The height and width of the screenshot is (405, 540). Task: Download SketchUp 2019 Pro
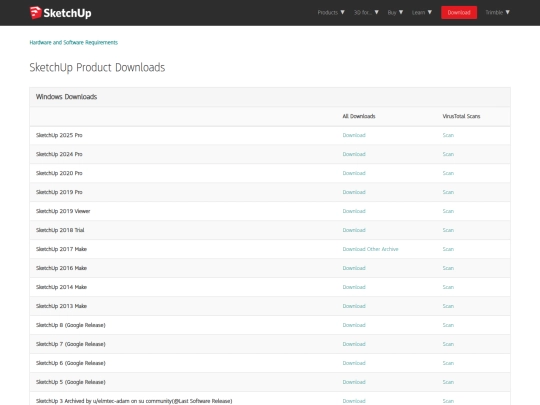click(x=354, y=192)
